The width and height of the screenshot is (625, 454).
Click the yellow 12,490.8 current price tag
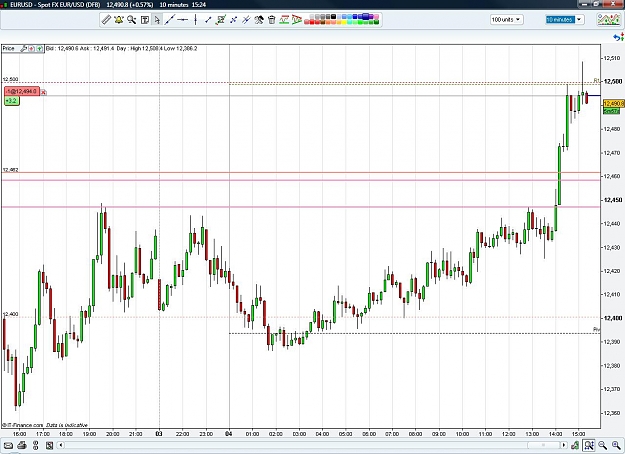pos(614,104)
